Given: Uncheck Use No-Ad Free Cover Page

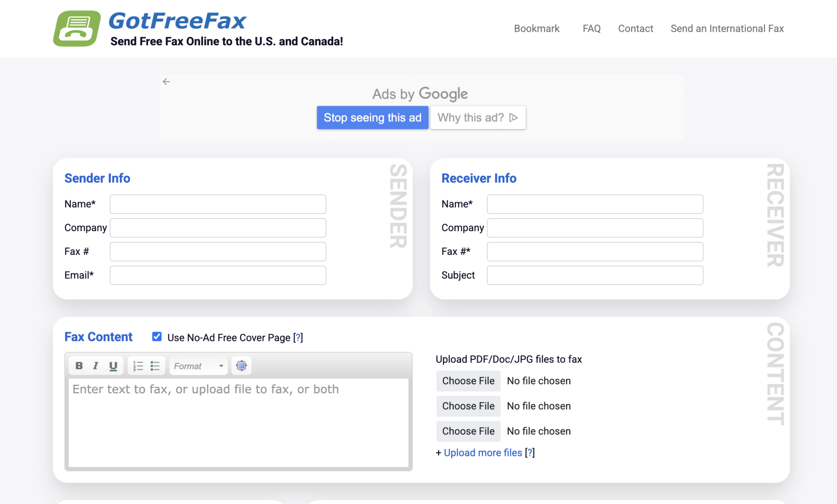Looking at the screenshot, I should point(157,337).
